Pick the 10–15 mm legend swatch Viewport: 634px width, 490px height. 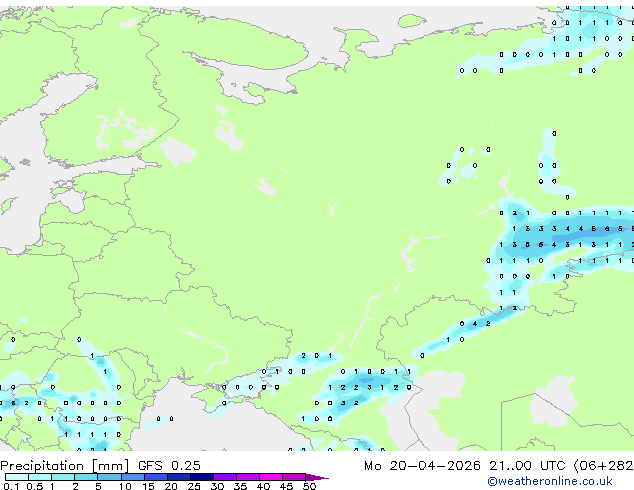point(133,477)
